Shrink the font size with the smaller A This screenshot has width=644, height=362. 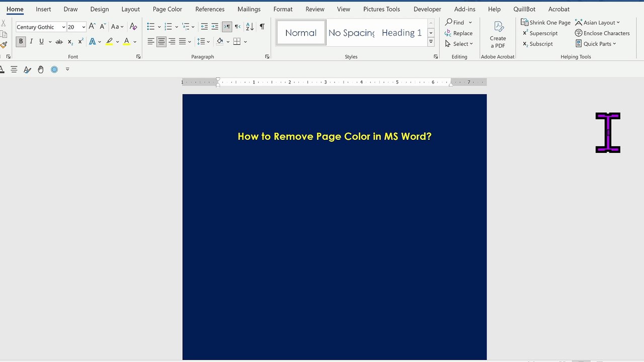tap(103, 27)
